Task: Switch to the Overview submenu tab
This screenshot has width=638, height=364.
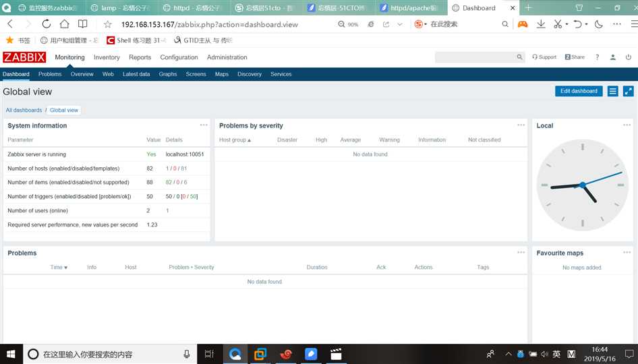Action: pos(82,74)
